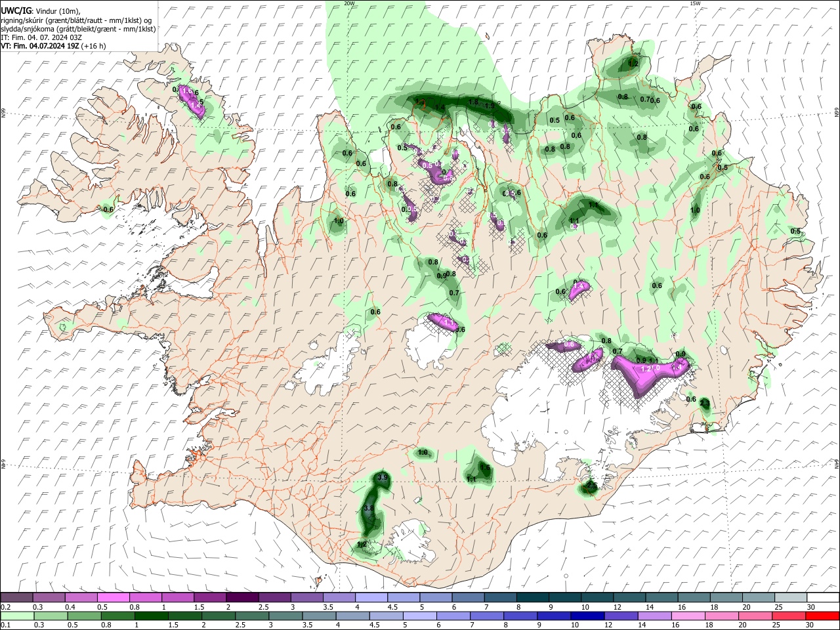840x630 pixels.
Task: Pick the dark mauve 0.2 swatch in the upper legend
Action: (x=16, y=598)
